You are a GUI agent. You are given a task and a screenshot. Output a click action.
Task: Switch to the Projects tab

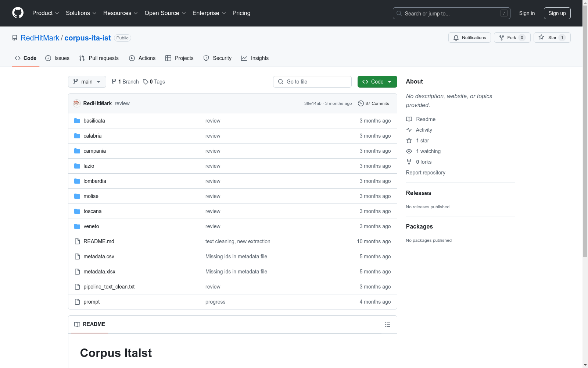point(179,58)
